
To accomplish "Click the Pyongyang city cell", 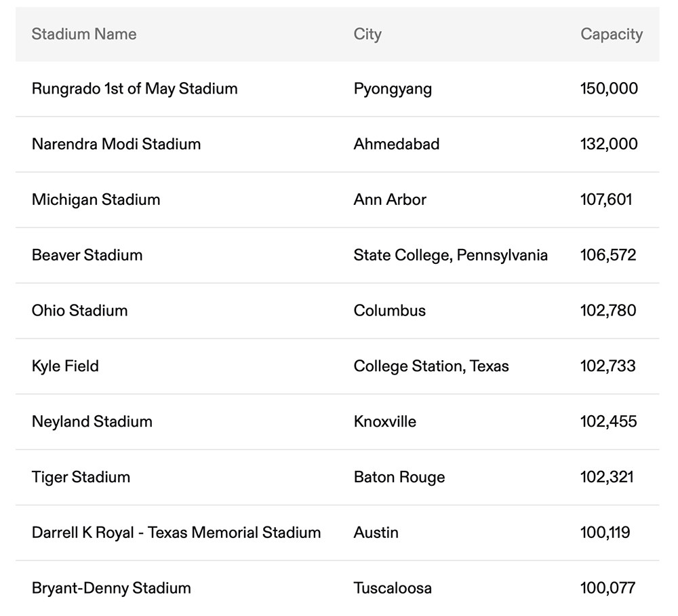I will (x=393, y=89).
